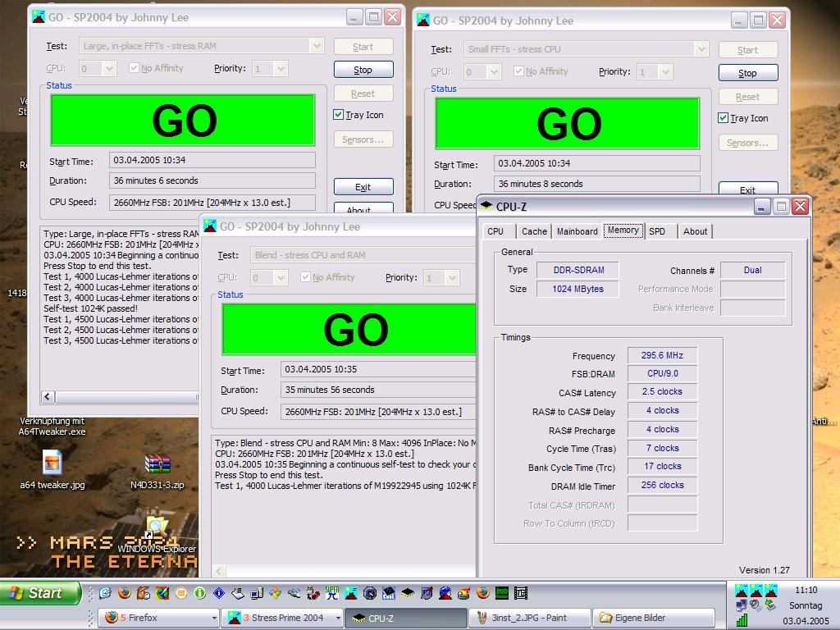Click Sensors in the Large FFTs window
840x630 pixels.
click(x=363, y=139)
